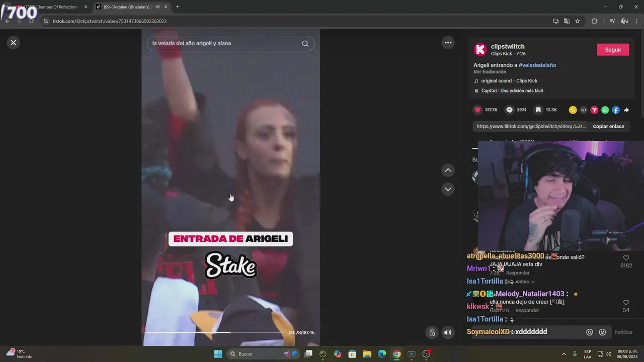The image size is (644, 362).
Task: Go to previous video with up arrow
Action: point(448,170)
